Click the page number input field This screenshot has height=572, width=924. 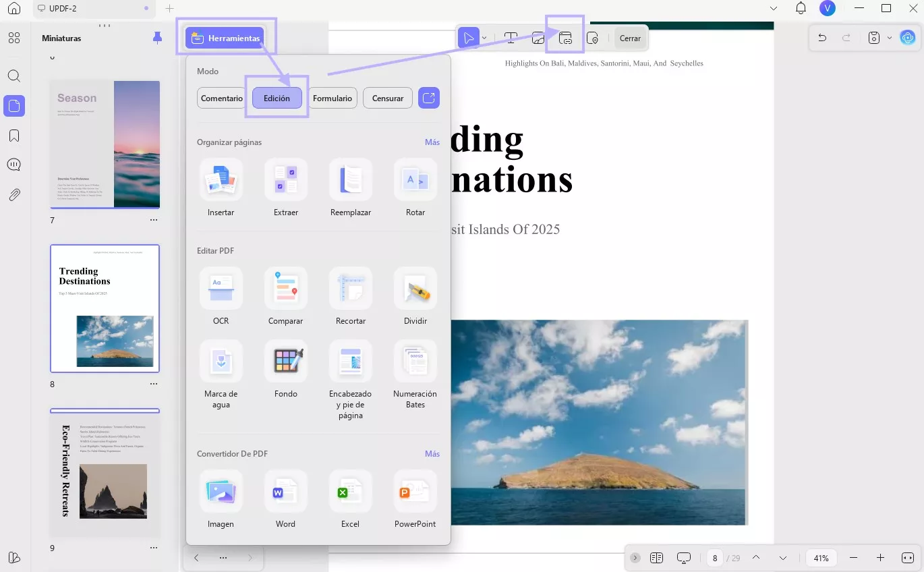715,558
